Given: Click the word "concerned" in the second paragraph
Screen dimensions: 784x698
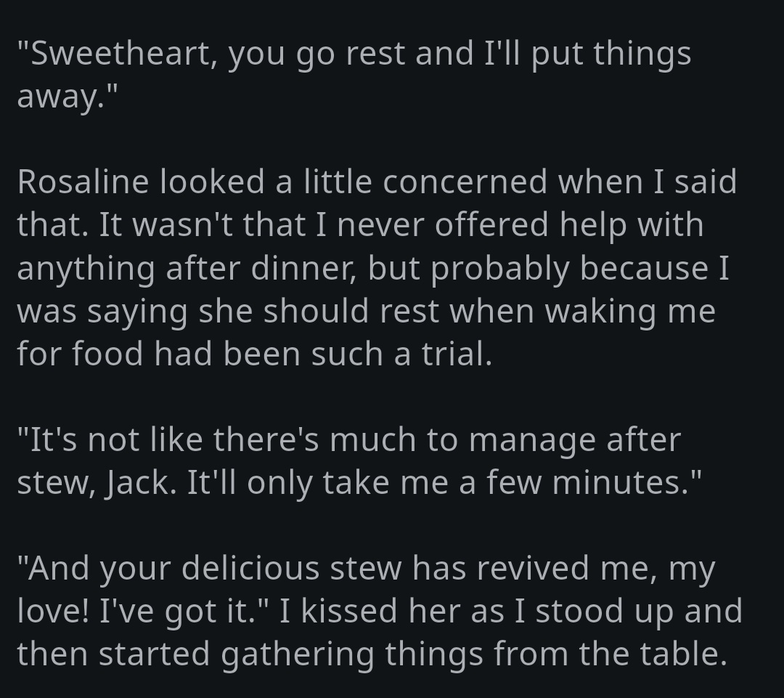Looking at the screenshot, I should [x=465, y=182].
